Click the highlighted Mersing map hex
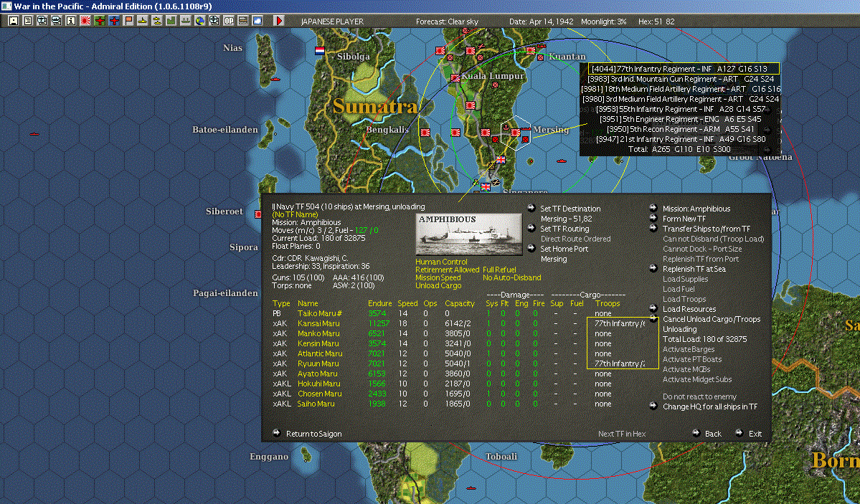 [516, 133]
